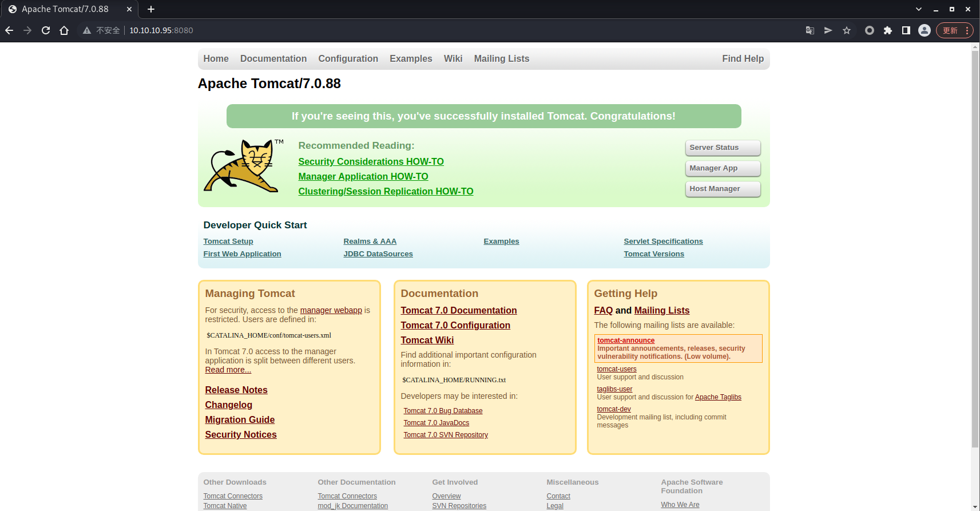Click the Host Manager button
The width and height of the screenshot is (980, 511).
click(723, 189)
